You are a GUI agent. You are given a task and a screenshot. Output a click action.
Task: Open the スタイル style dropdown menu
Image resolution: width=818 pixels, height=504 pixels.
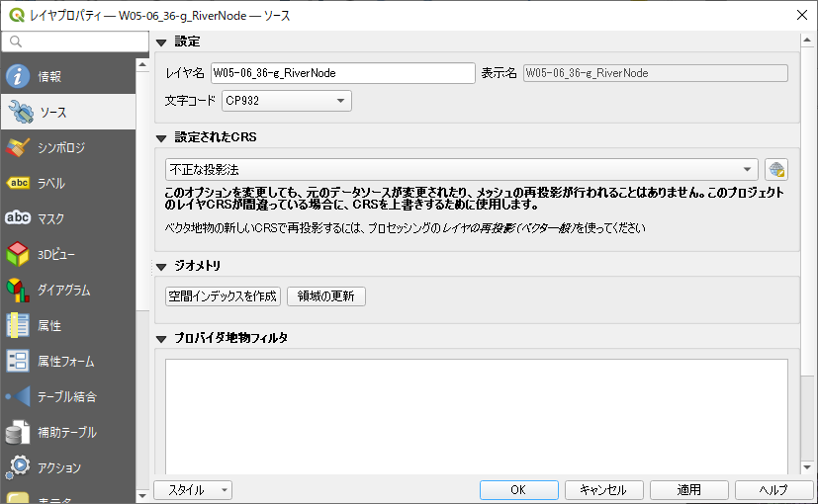tap(193, 490)
